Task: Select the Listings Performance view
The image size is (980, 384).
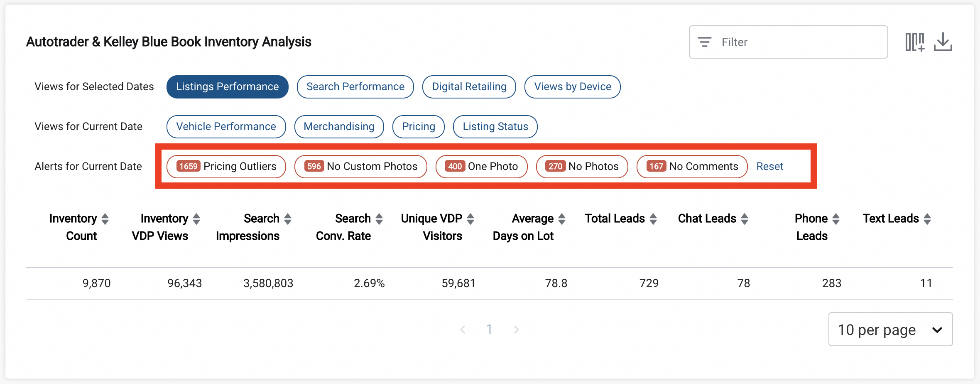Action: click(228, 87)
